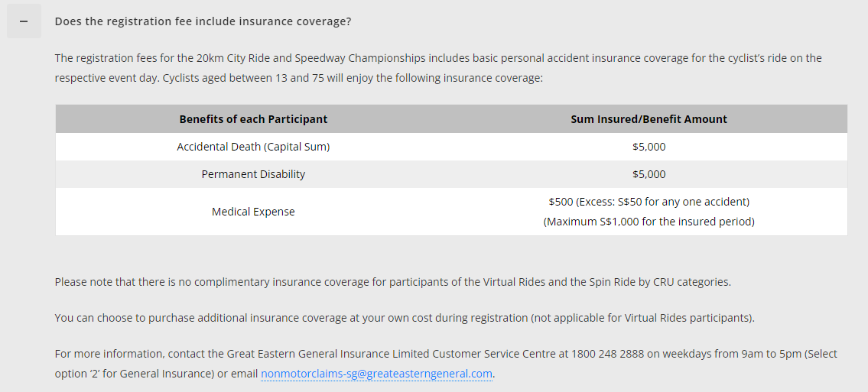
Task: Click the 'Permanent Disability' row label
Action: [x=254, y=174]
